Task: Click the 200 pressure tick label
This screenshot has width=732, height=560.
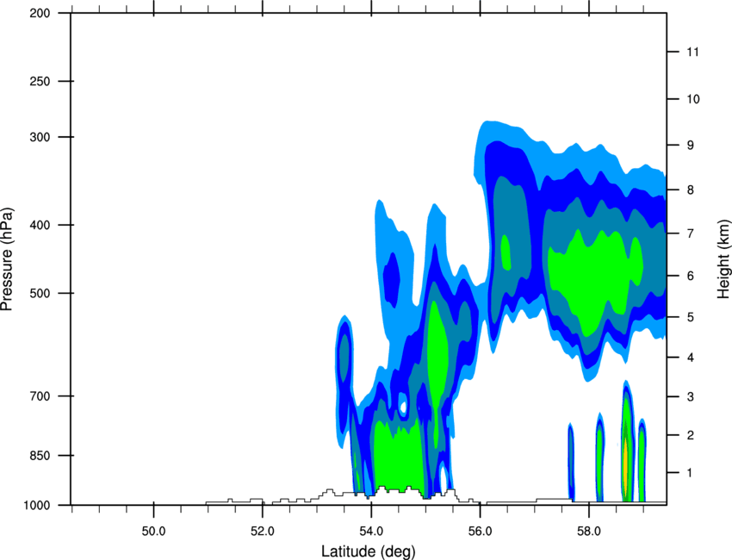Action: (x=40, y=13)
